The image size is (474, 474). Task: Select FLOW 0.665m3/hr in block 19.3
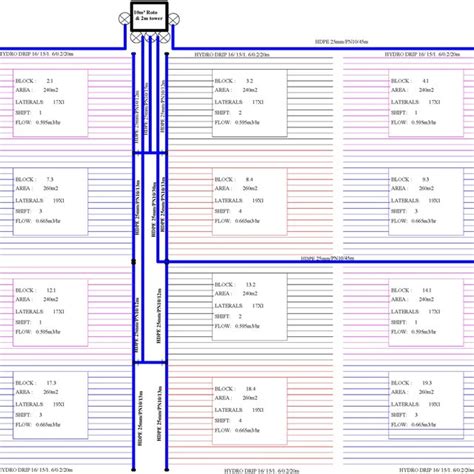(x=413, y=425)
